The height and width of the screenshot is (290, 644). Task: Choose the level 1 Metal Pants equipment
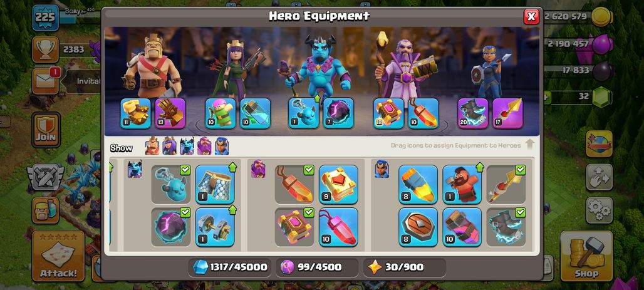tap(215, 184)
